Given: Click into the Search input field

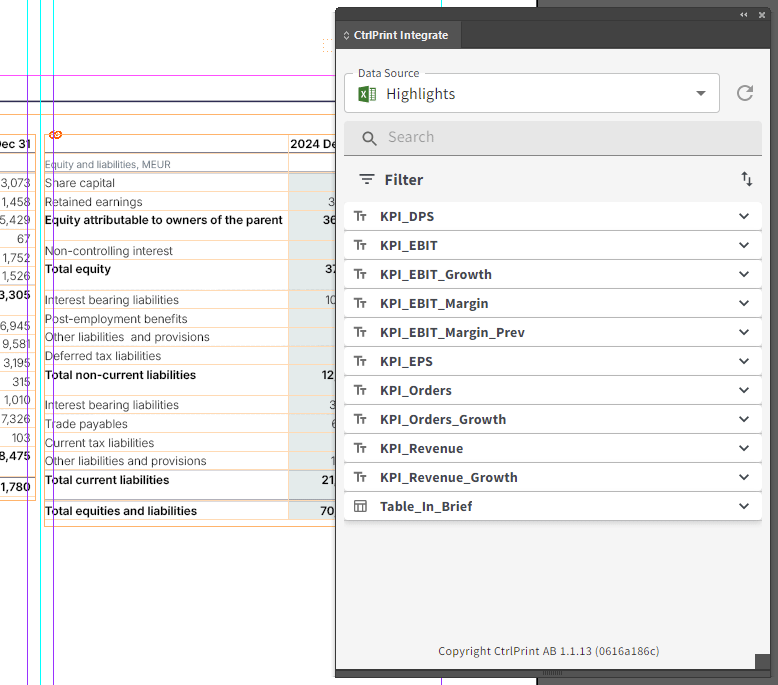Looking at the screenshot, I should click(560, 138).
